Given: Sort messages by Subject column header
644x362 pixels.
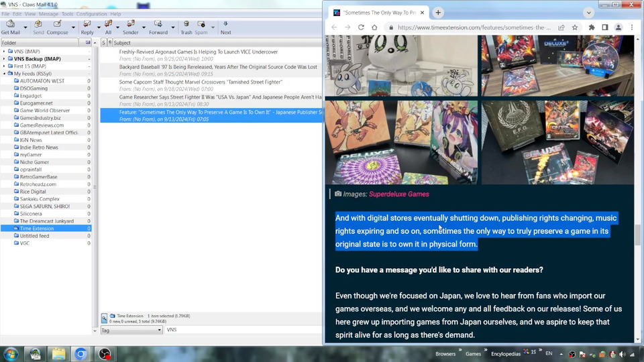Looking at the screenshot, I should point(217,43).
